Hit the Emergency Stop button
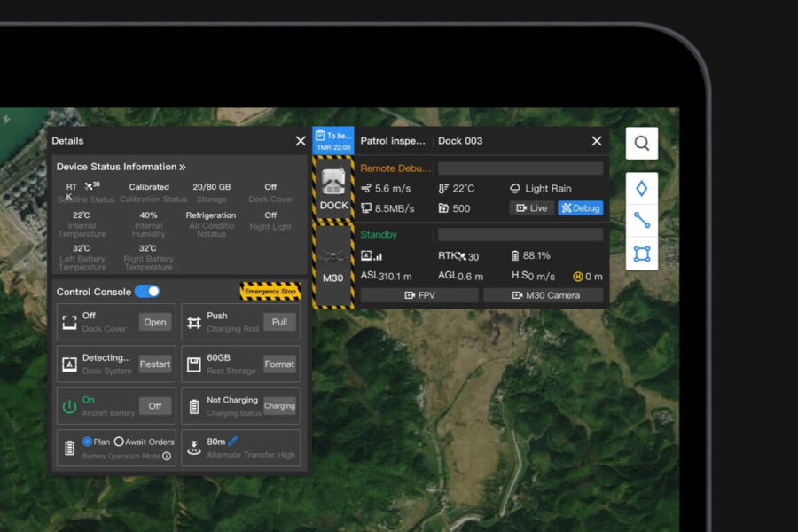The width and height of the screenshot is (798, 532). coord(270,291)
